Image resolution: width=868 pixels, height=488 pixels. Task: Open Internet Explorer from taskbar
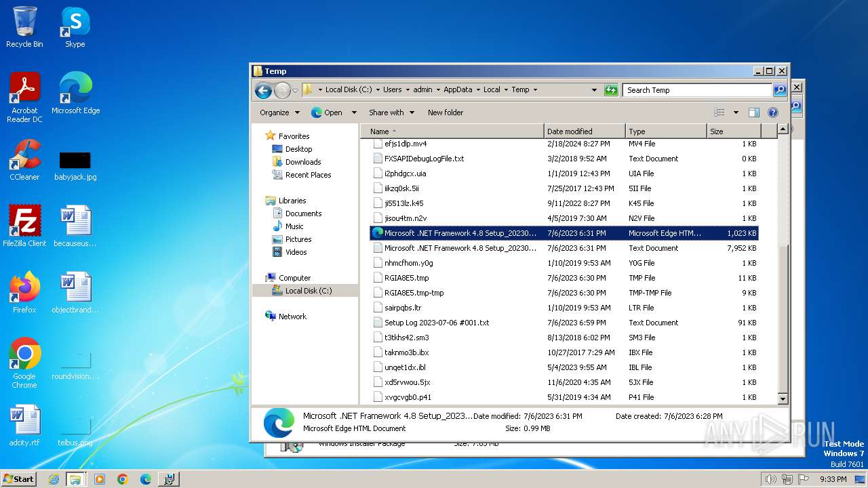54,479
